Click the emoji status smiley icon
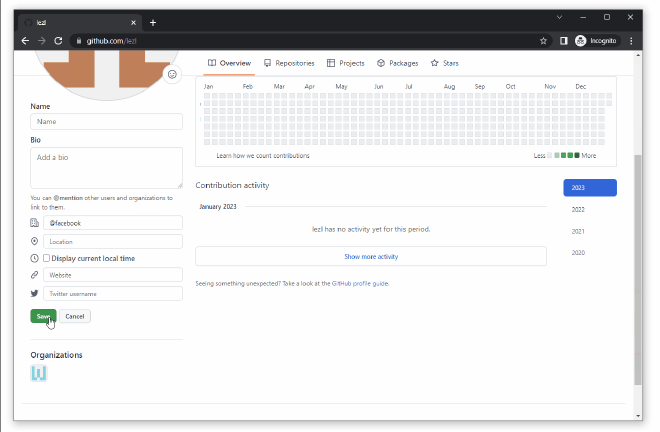This screenshot has width=660, height=432. tap(172, 74)
